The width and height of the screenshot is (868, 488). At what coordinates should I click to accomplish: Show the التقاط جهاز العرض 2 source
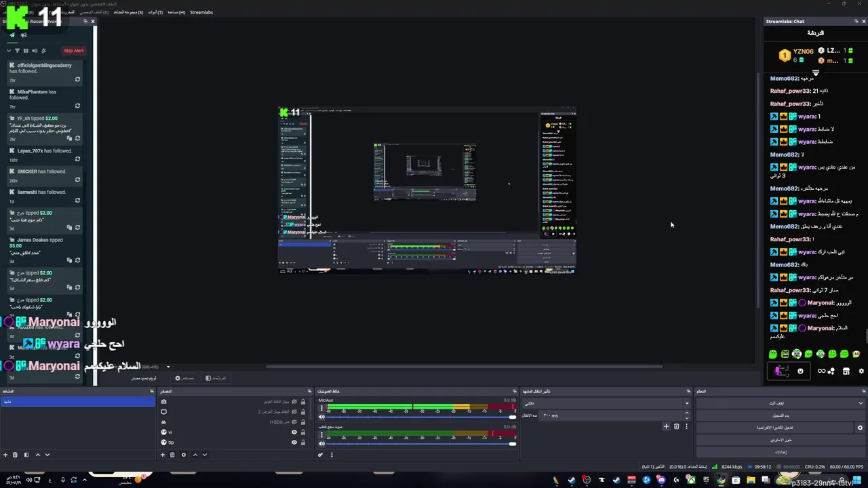tap(294, 412)
